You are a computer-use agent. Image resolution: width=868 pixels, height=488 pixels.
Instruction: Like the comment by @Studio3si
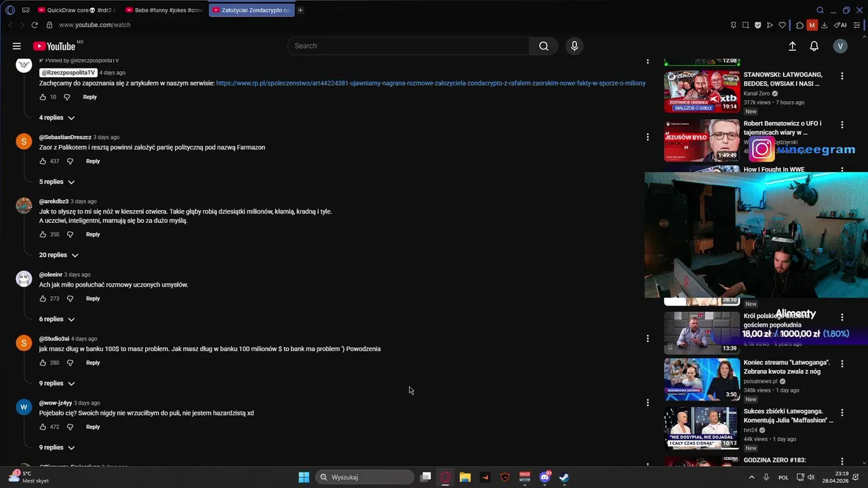(43, 363)
